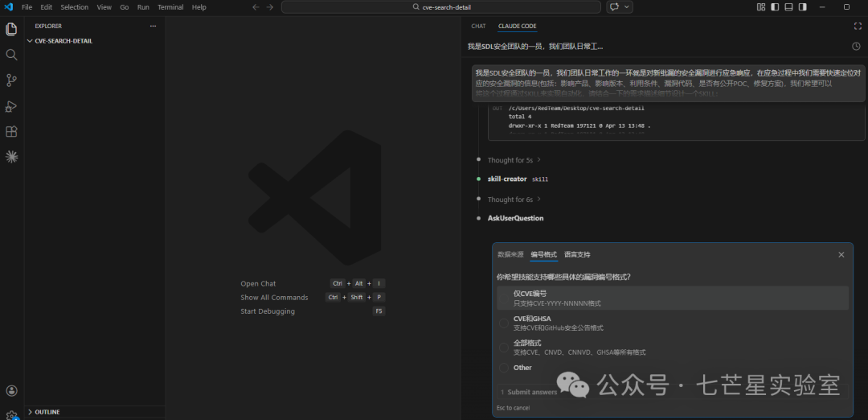Go forward with the right arrow
Viewport: 868px width, 420px height.
(269, 7)
